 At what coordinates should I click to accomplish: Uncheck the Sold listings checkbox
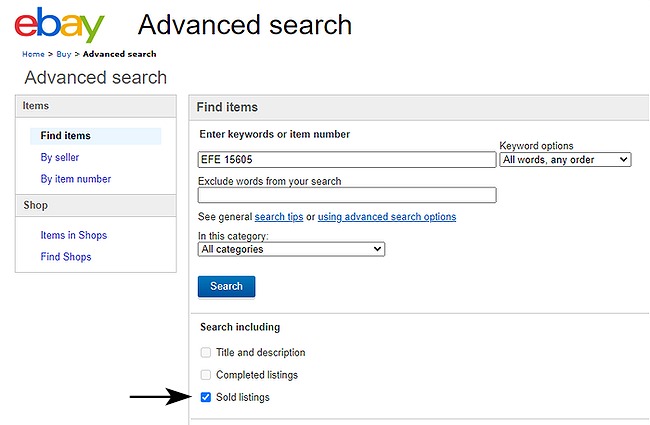pyautogui.click(x=206, y=397)
